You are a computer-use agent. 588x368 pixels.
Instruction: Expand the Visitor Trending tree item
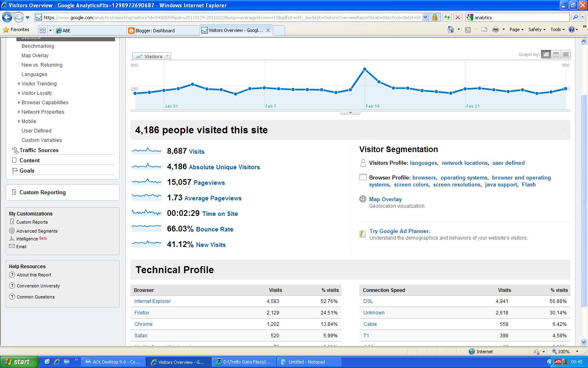[19, 84]
